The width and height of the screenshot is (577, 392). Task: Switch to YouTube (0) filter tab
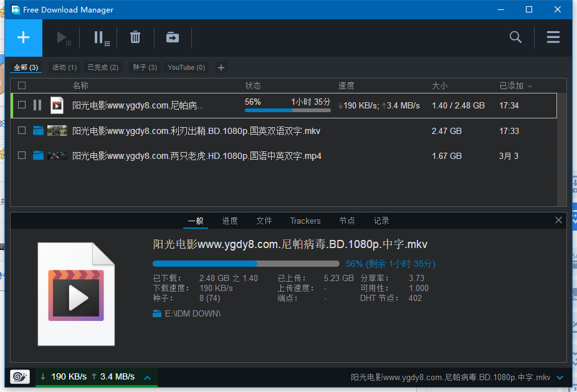(186, 67)
